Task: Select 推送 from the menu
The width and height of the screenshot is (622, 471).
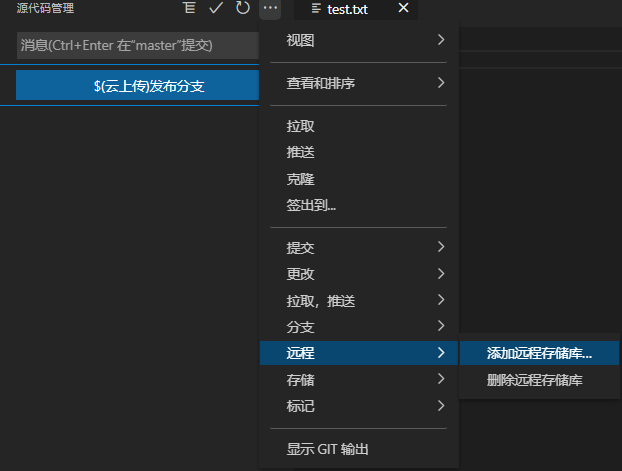Action: (x=359, y=152)
